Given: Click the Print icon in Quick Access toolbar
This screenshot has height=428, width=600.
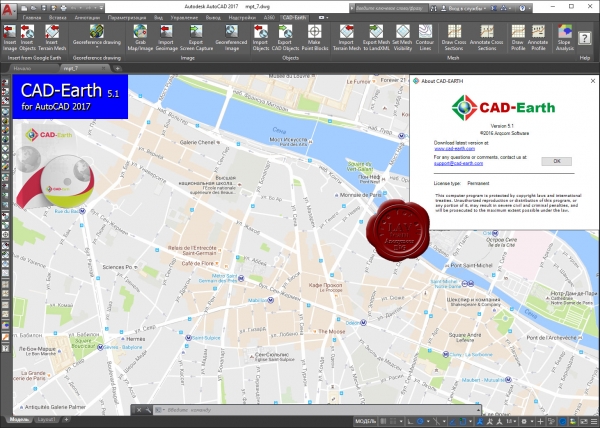Looking at the screenshot, I should point(64,8).
